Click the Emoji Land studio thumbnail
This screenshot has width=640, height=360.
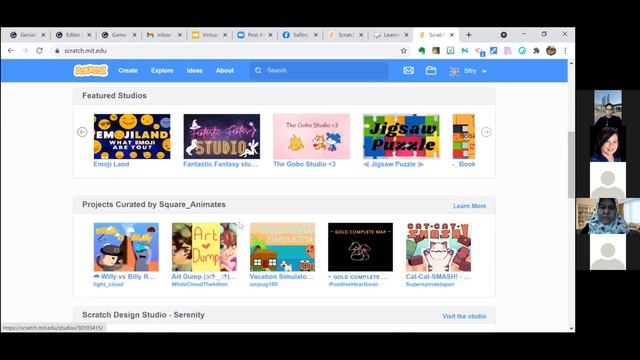pos(132,136)
